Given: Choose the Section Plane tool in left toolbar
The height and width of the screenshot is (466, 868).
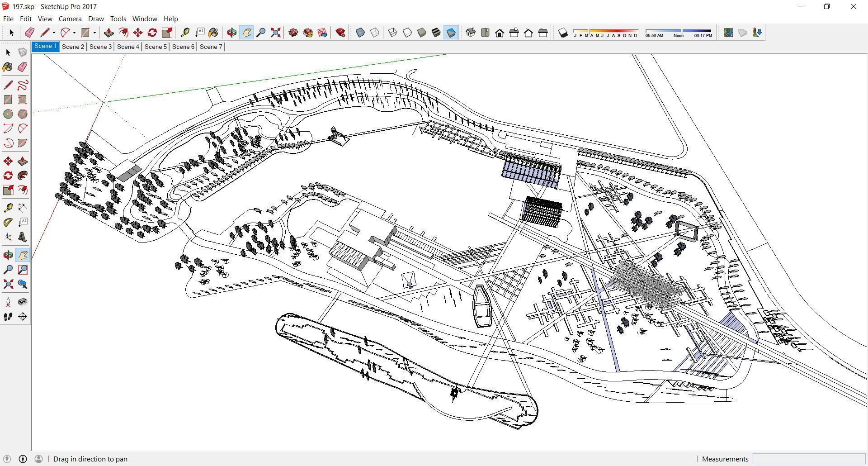Looking at the screenshot, I should pos(23,317).
